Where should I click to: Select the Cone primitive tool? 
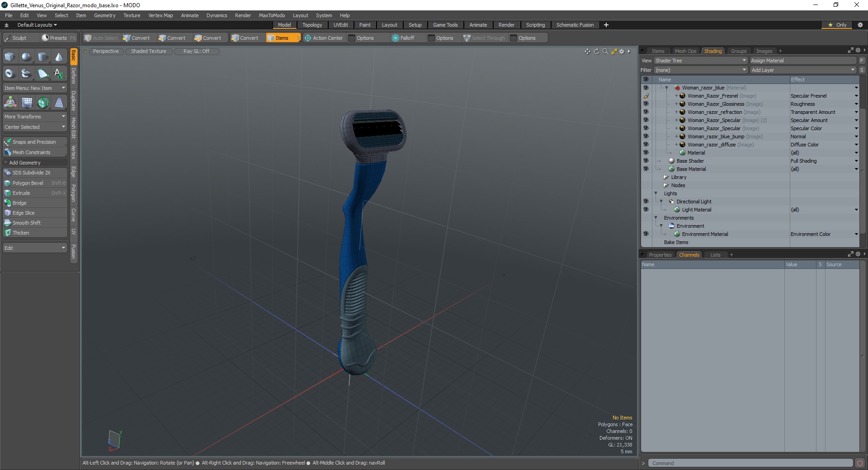coord(59,57)
